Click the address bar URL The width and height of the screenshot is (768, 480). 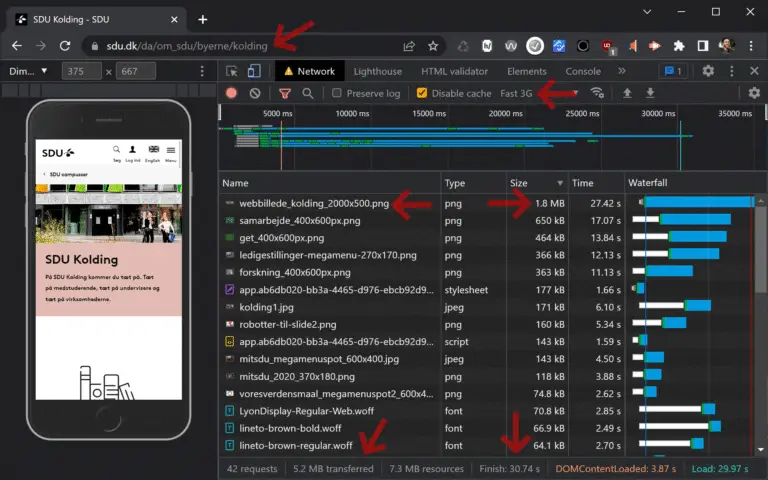point(187,46)
